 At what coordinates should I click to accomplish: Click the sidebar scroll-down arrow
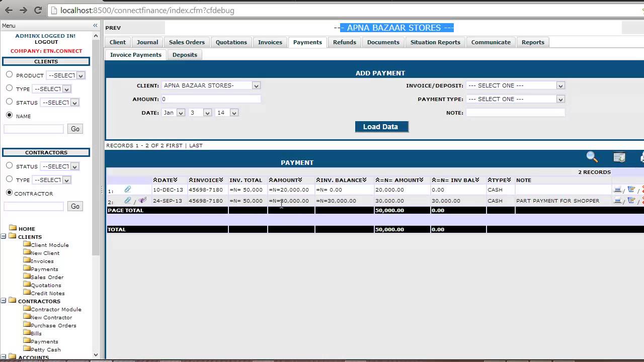96,355
